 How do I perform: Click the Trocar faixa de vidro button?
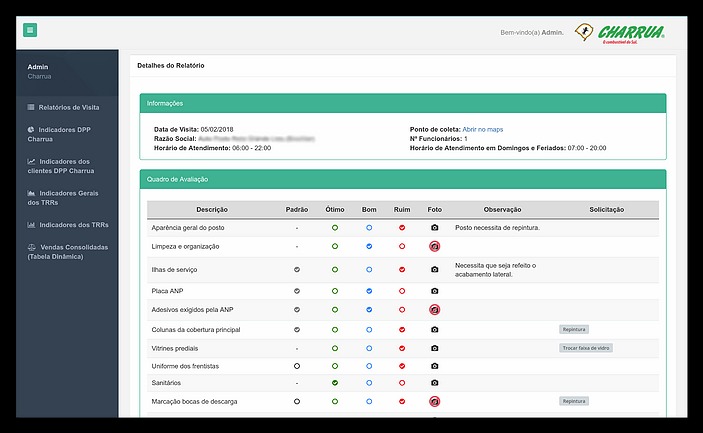pyautogui.click(x=586, y=348)
